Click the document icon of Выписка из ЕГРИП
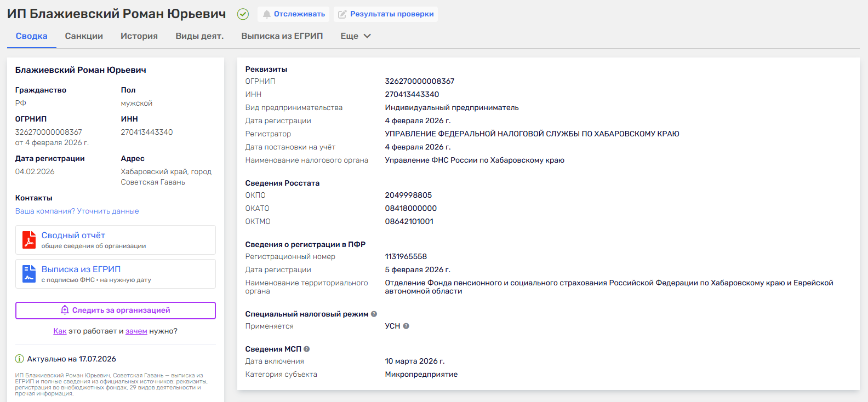Screen dimensions: 868x402 (29, 274)
